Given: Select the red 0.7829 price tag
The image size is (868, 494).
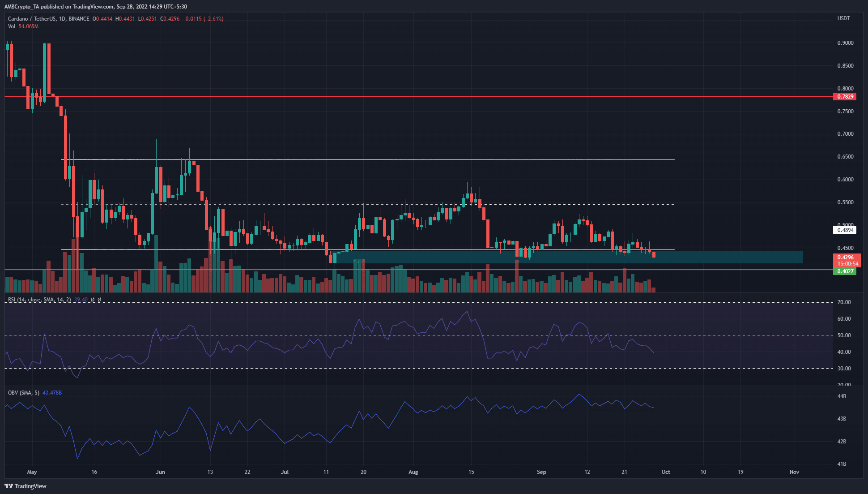Looking at the screenshot, I should [845, 97].
